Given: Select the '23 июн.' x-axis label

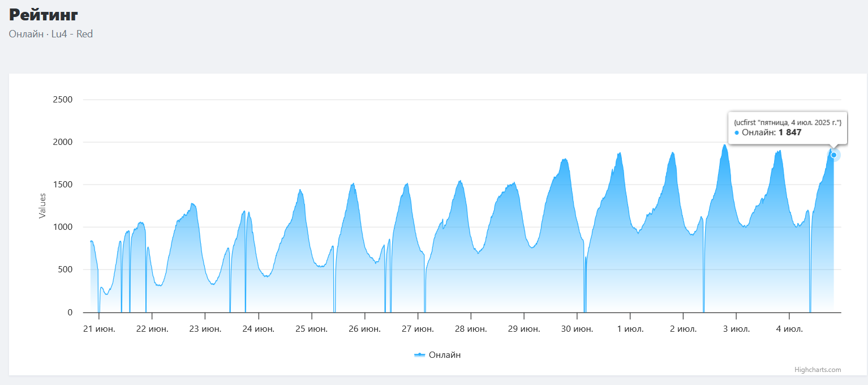Looking at the screenshot, I should [x=205, y=329].
